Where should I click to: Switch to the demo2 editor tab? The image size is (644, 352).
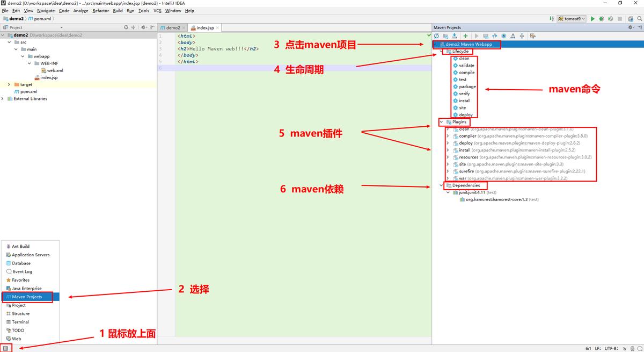point(171,27)
